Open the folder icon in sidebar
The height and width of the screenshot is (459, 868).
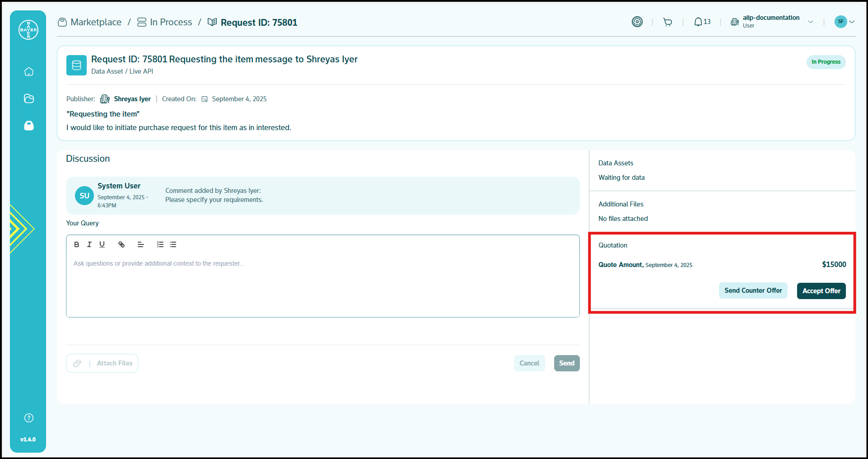pyautogui.click(x=29, y=98)
